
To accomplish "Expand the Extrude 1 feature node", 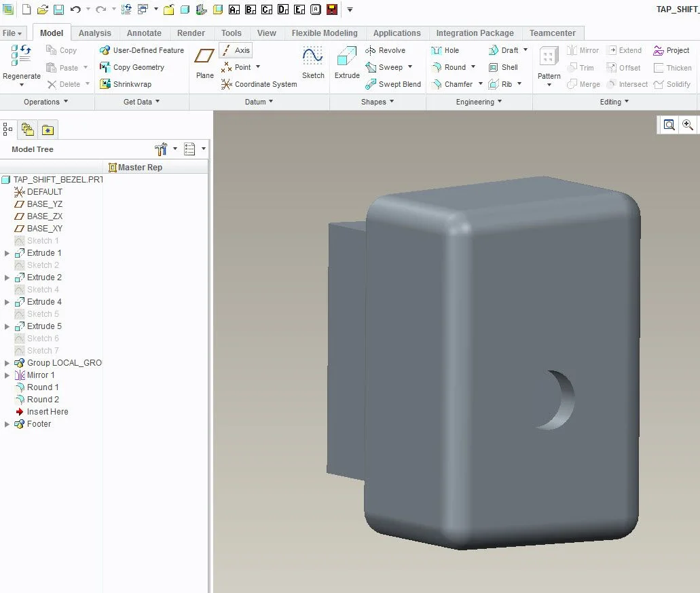I will click(x=7, y=253).
